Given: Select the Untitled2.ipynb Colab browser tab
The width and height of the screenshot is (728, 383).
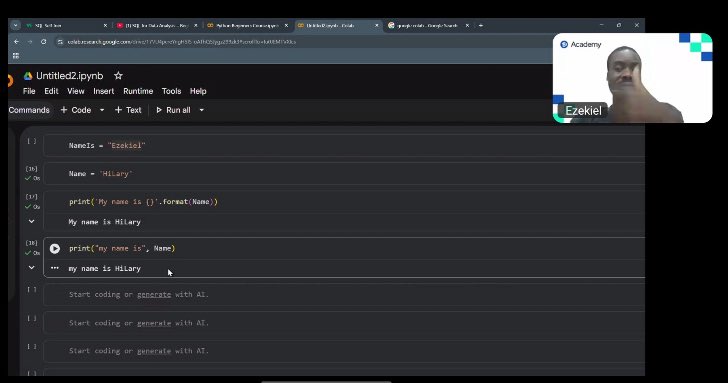Looking at the screenshot, I should (x=338, y=26).
